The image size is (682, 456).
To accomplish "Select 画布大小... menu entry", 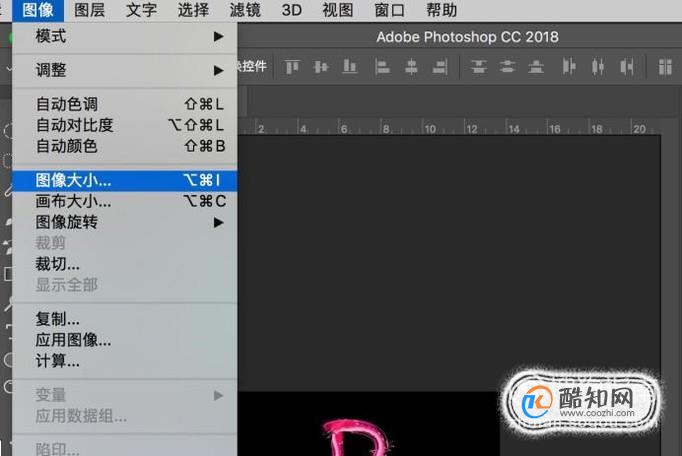I will tap(124, 201).
